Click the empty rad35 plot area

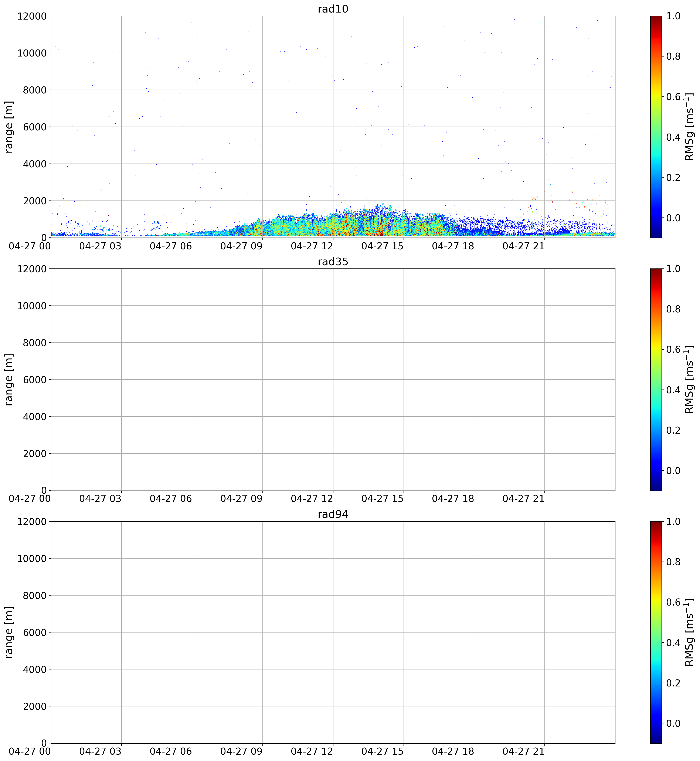pos(333,380)
